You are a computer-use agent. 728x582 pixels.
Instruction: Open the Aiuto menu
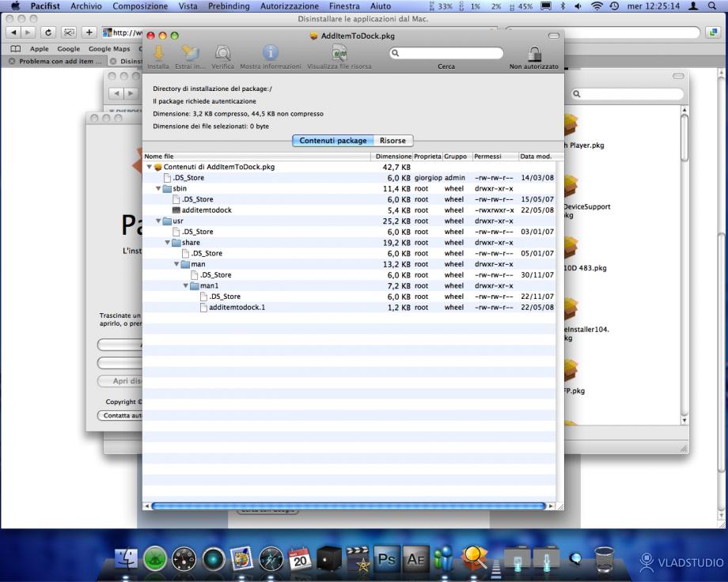pos(381,6)
